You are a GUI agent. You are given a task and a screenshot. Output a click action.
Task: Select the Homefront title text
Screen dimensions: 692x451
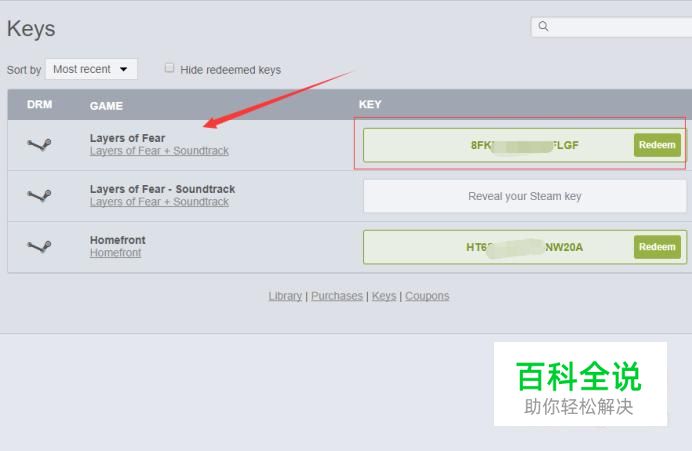pyautogui.click(x=118, y=240)
